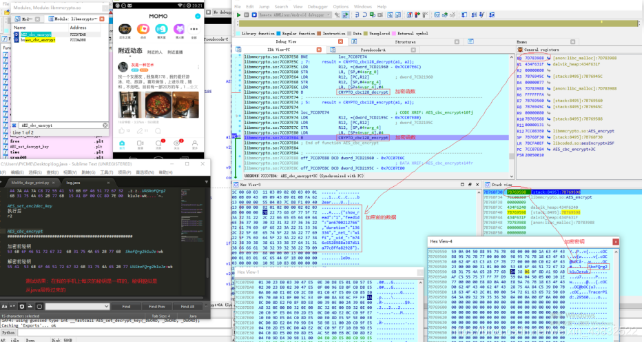This screenshot has width=644, height=344.
Task: Switch to the Structures tab in IDA
Action: [x=405, y=42]
